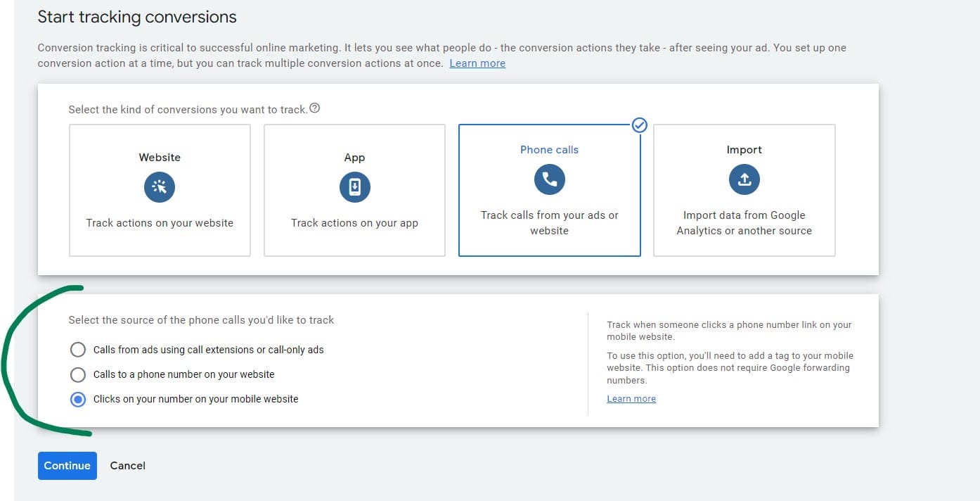Click the Phone calls handset icon
Screen dimensions: 980x501
point(549,179)
